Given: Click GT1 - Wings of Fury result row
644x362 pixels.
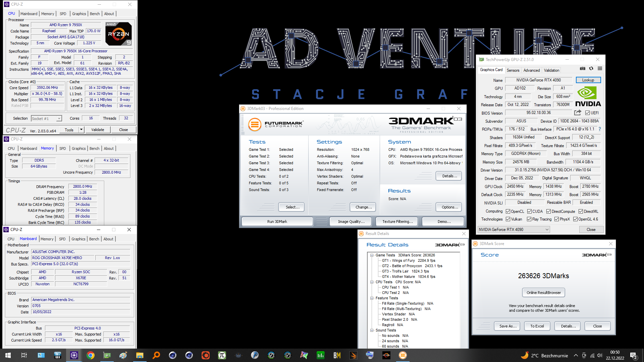Looking at the screenshot, I should pos(409,260).
